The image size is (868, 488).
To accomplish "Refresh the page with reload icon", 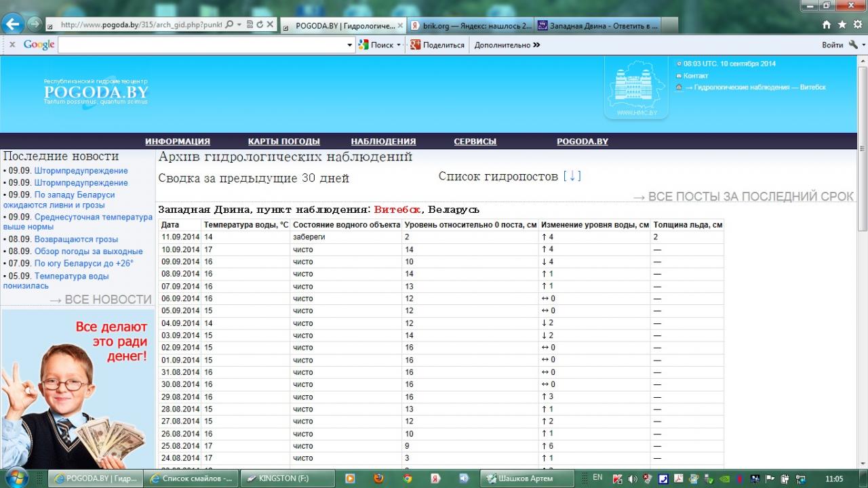I will [260, 24].
